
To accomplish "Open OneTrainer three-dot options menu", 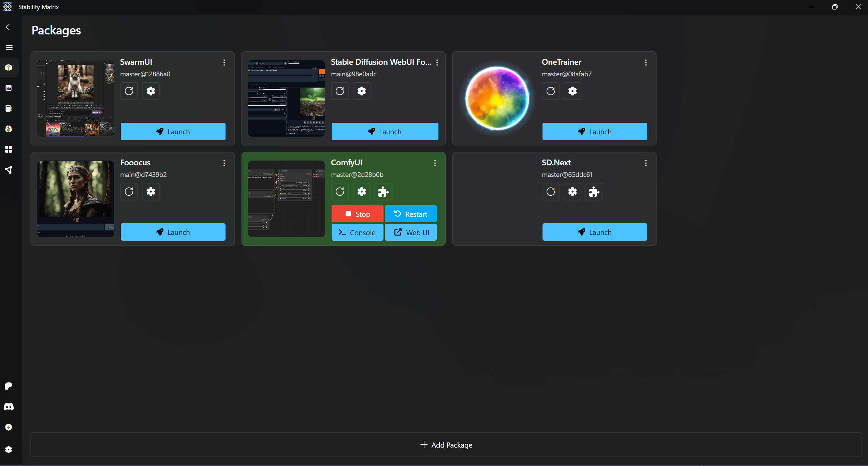I will 646,62.
